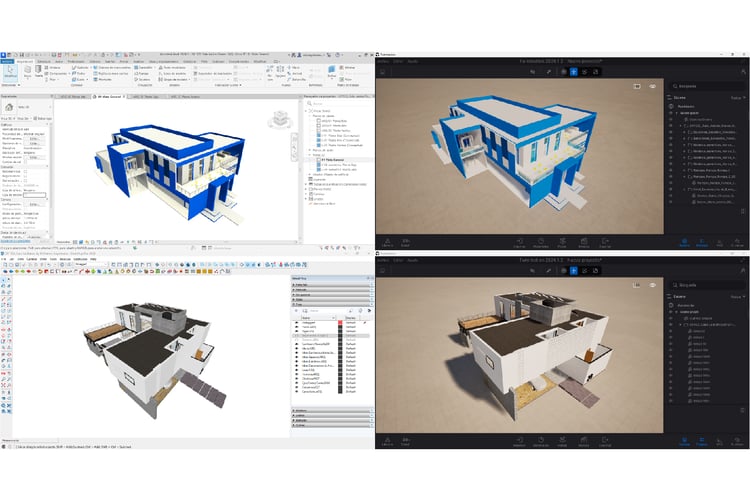This screenshot has height=500, width=750.
Task: Click the ViewCube in the Revit viewport
Action: pyautogui.click(x=280, y=119)
